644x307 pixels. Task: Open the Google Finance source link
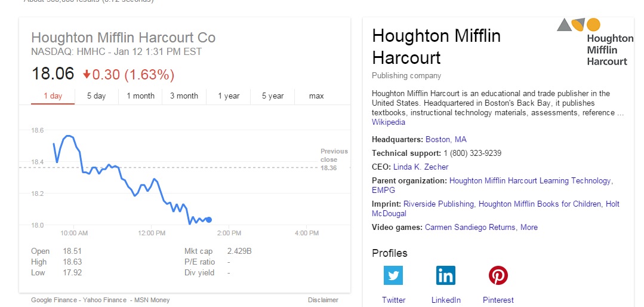pyautogui.click(x=53, y=300)
